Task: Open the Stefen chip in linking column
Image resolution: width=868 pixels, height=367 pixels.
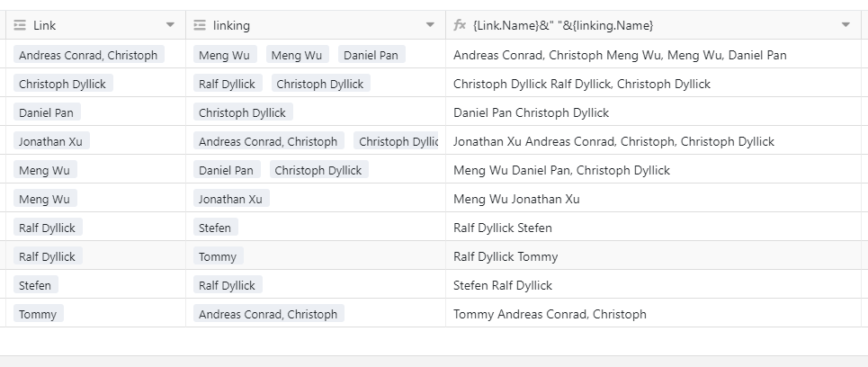Action: point(215,228)
